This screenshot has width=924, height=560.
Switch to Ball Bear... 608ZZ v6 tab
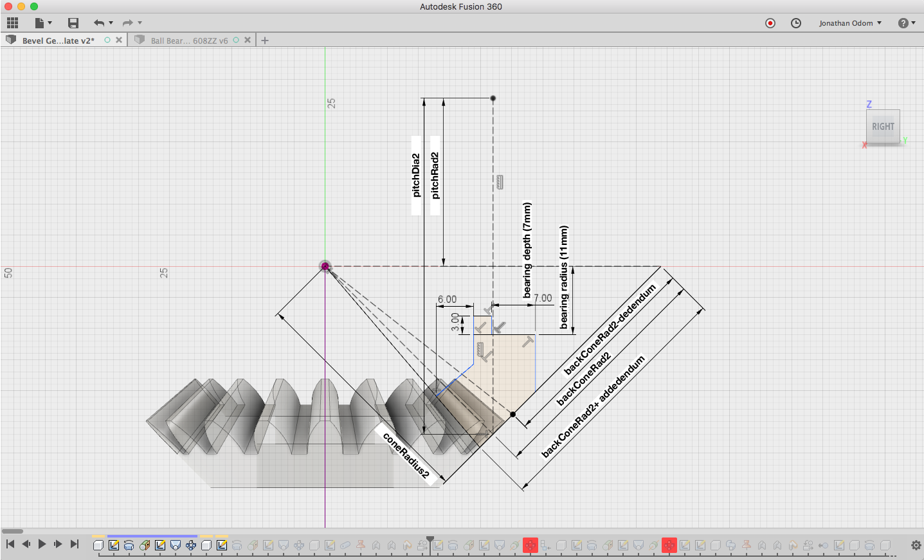pos(188,41)
